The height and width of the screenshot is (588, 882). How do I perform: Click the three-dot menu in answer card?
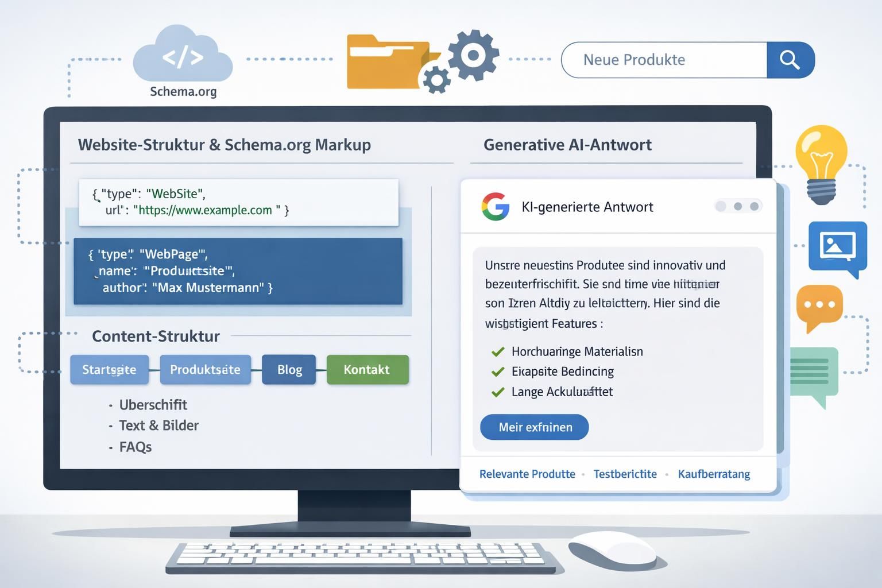(738, 206)
